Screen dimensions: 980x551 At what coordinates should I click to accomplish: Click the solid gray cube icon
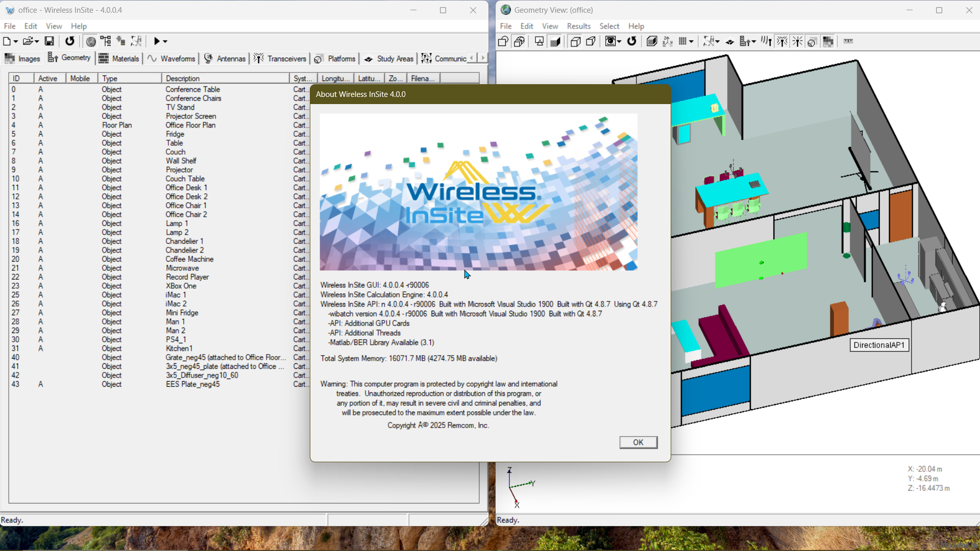[x=652, y=41]
